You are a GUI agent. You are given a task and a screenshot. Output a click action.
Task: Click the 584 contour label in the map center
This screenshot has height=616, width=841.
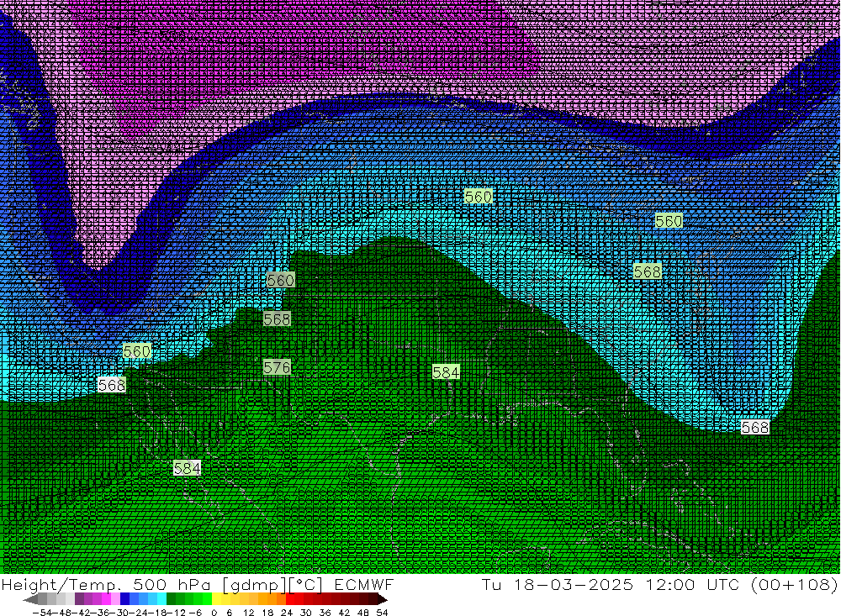click(446, 372)
